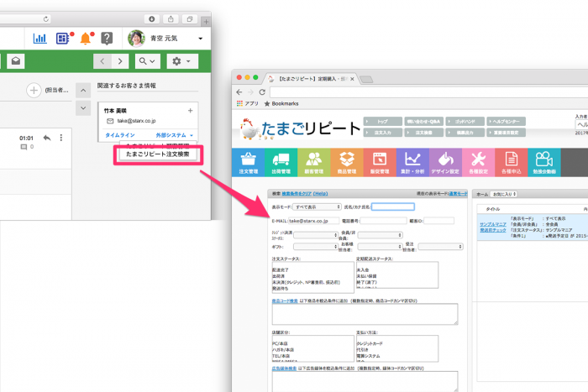Viewport: 588px width, 392px height.
Task: Expand the 青空 元気 account dropdown arrow
Action: tap(201, 39)
